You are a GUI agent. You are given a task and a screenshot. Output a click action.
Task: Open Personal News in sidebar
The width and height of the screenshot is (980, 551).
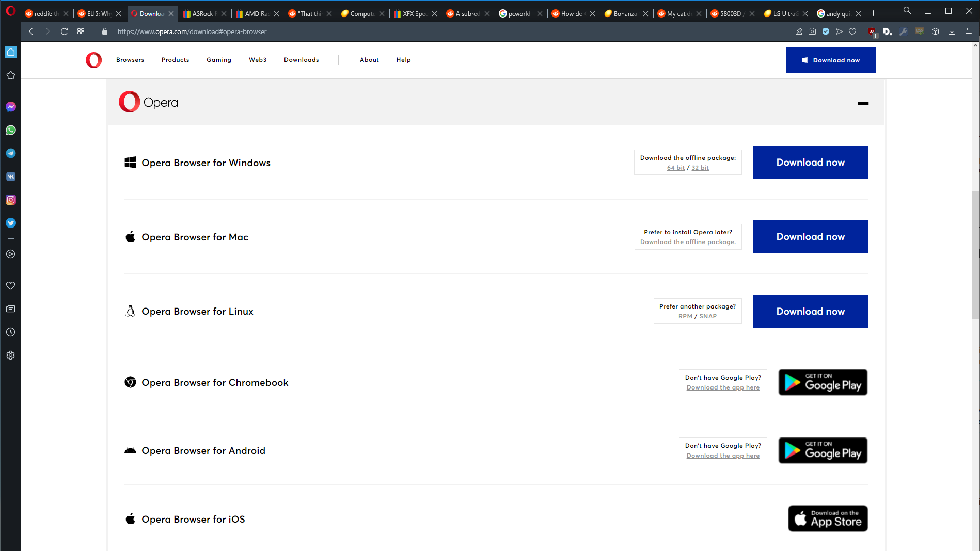(x=11, y=309)
